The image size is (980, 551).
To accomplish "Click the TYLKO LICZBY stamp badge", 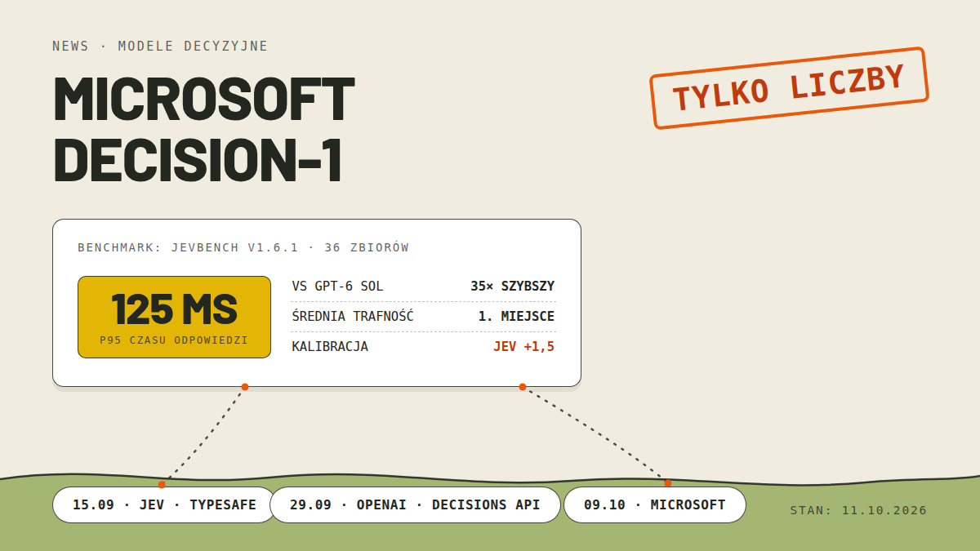I will (x=790, y=88).
